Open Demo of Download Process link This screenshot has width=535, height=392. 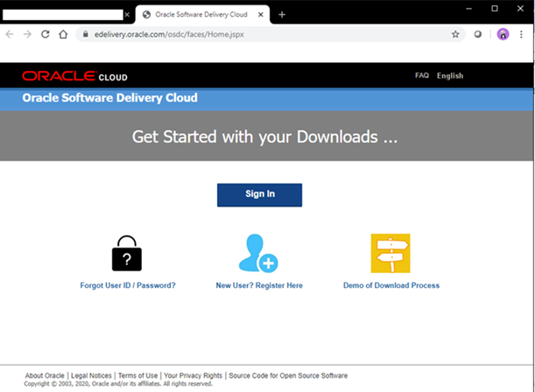click(391, 285)
